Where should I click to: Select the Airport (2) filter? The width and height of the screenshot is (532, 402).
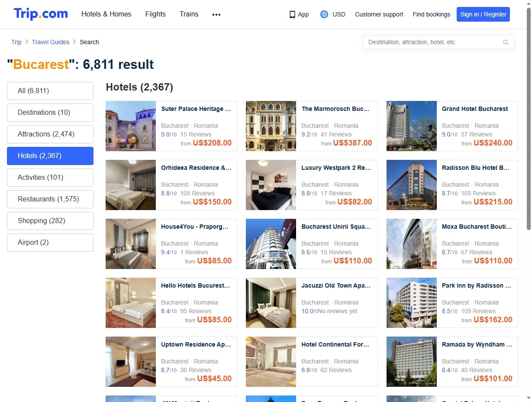coord(50,243)
